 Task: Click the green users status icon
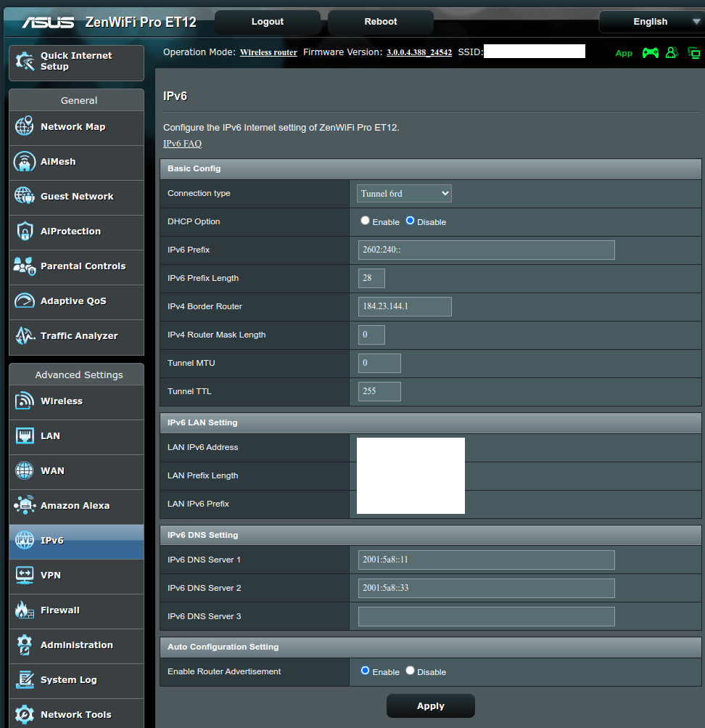(x=672, y=53)
